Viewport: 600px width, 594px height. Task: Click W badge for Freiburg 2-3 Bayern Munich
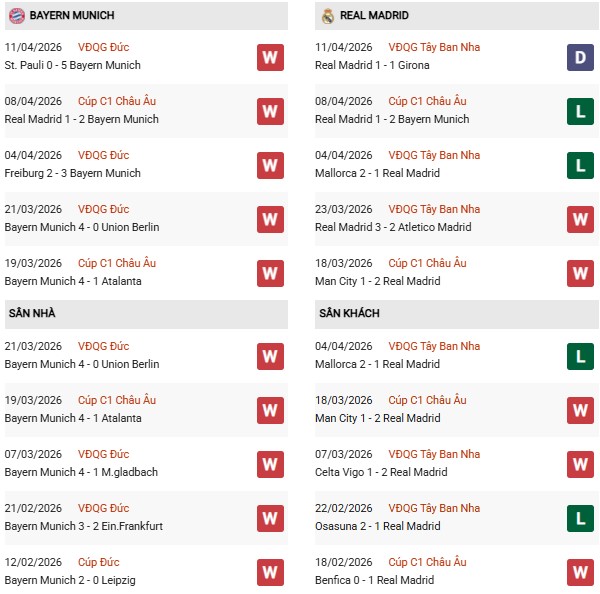(269, 165)
